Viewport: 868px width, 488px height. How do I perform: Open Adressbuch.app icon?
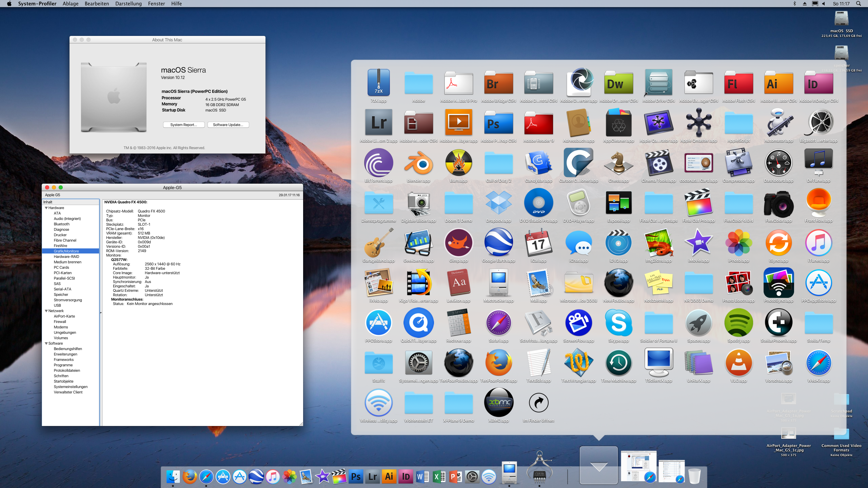[578, 122]
